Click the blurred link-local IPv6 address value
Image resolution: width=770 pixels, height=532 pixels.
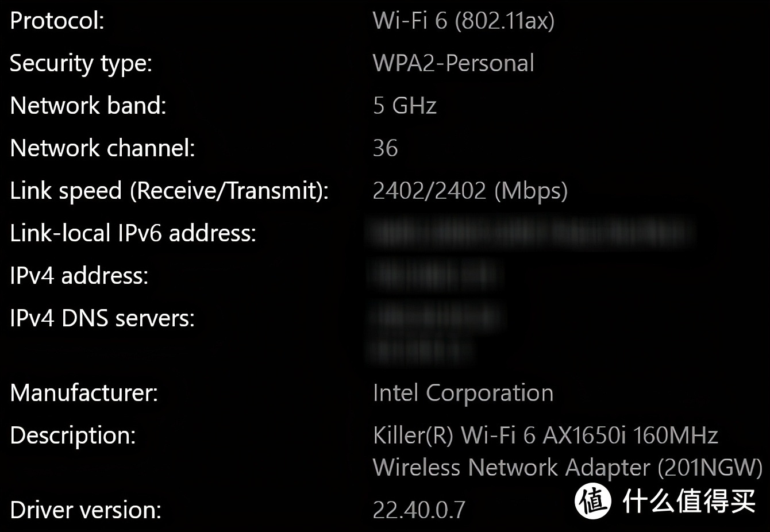tap(529, 233)
